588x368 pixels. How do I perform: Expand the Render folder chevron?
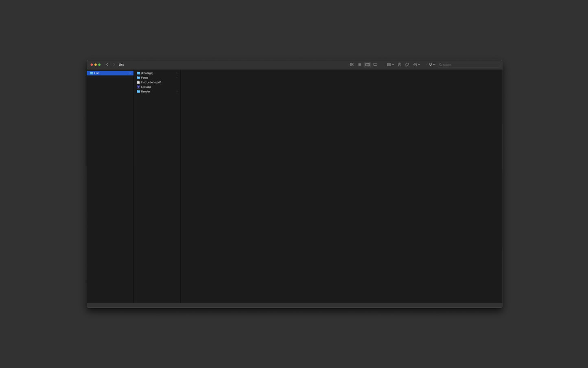pos(177,92)
